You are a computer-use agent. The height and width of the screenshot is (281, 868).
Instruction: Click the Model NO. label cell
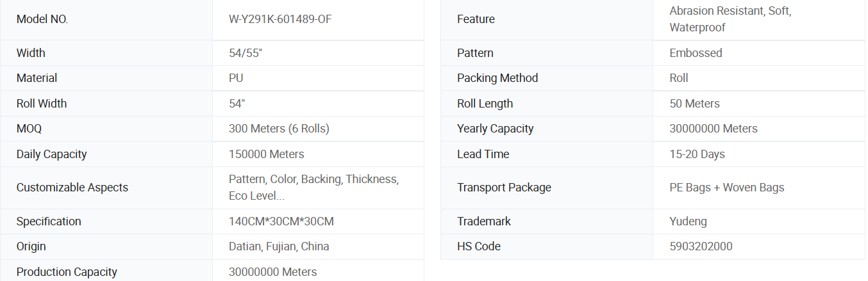click(106, 20)
